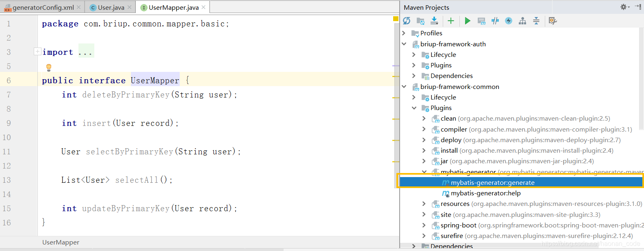Expand Dependencies under briup-framework-auth
The image size is (644, 251).
tap(414, 76)
